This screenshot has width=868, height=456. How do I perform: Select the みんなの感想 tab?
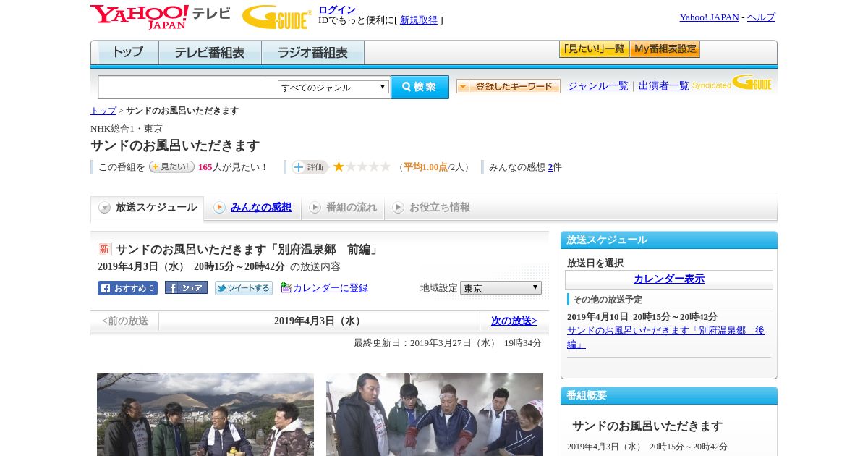tap(252, 208)
